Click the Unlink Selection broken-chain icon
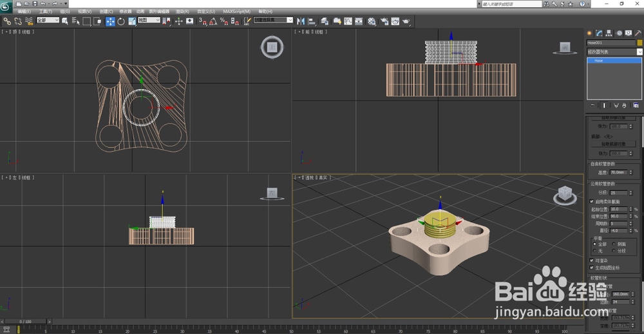 (18, 21)
